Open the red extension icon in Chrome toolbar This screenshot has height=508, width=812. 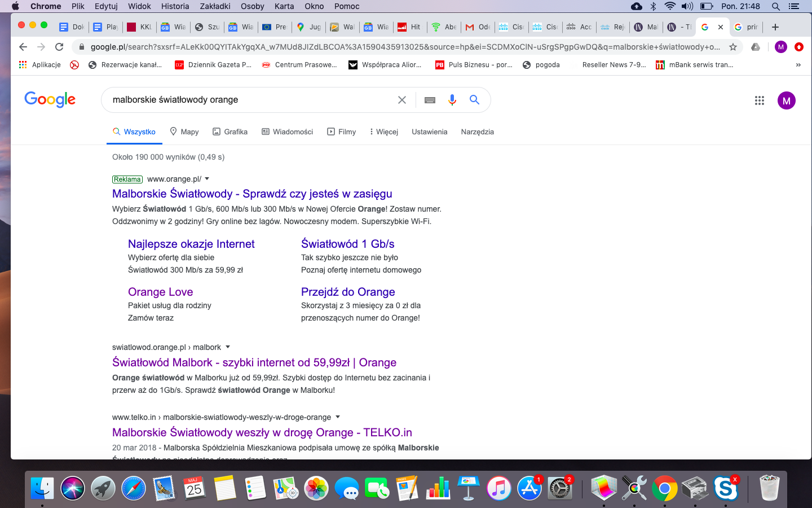799,47
